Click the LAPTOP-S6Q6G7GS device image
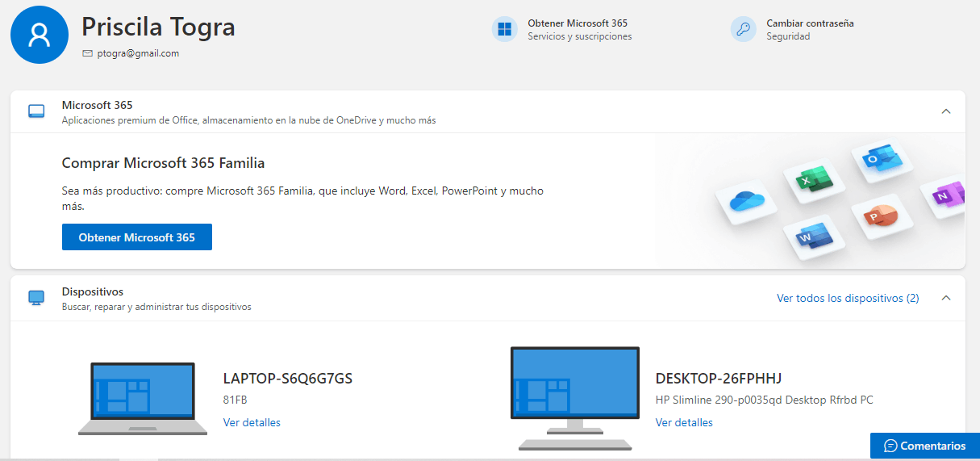 143,398
